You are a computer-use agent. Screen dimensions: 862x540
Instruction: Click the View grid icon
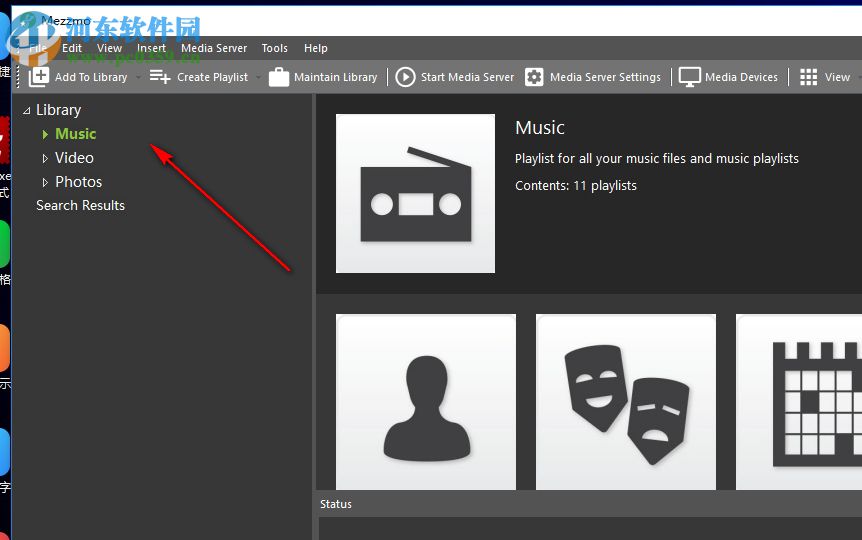tap(809, 77)
